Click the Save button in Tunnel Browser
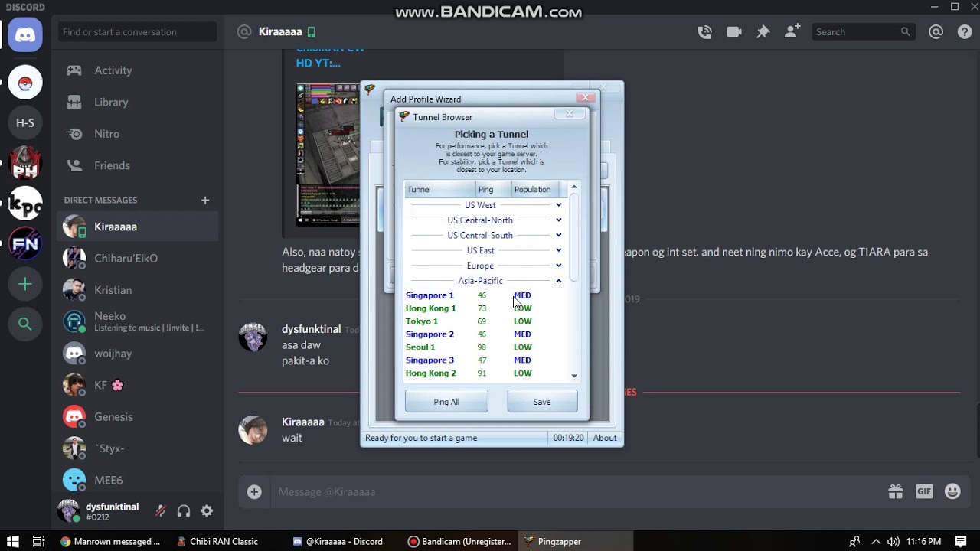Image resolution: width=980 pixels, height=551 pixels. (x=542, y=402)
